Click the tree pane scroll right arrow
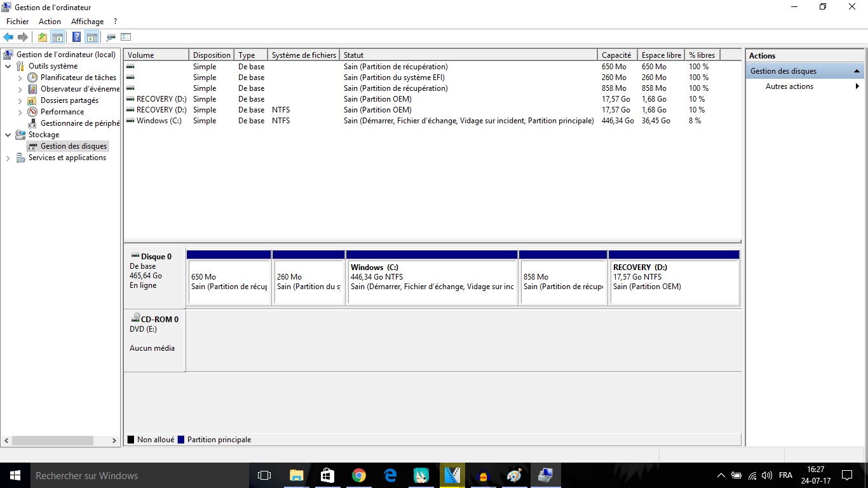The width and height of the screenshot is (868, 488). point(114,440)
